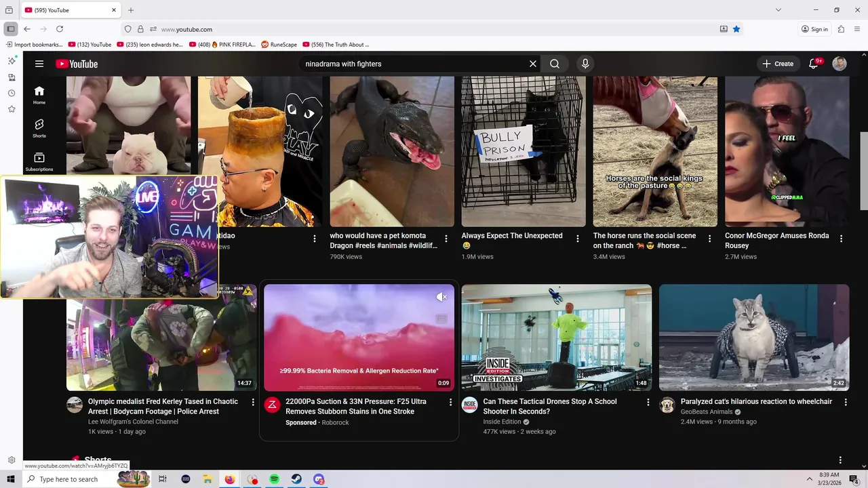Open the Paralyzed cat wheelchair thumbnail
This screenshot has height=488, width=868.
754,338
